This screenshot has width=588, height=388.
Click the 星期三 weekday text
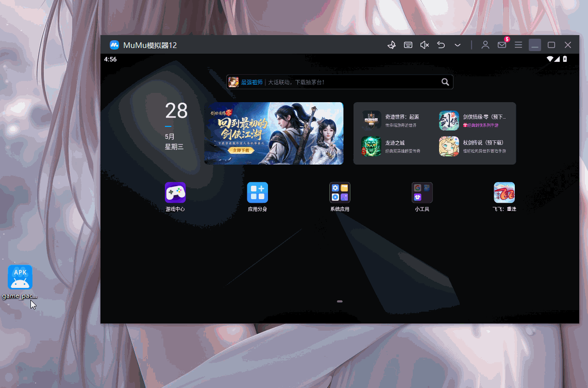point(174,147)
